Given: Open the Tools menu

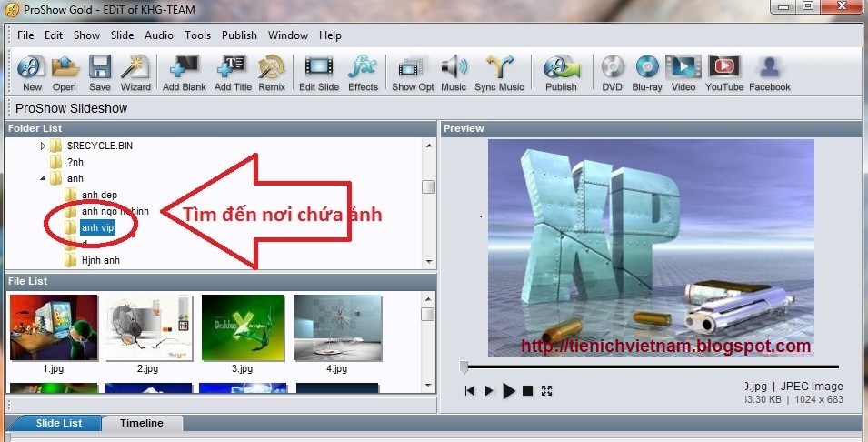Looking at the screenshot, I should point(197,35).
